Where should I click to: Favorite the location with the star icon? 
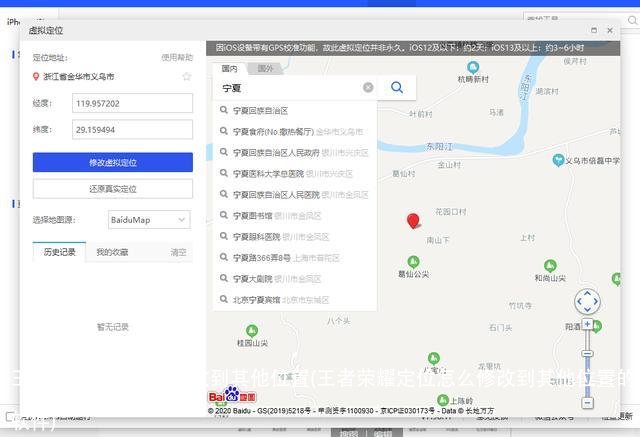tap(187, 76)
